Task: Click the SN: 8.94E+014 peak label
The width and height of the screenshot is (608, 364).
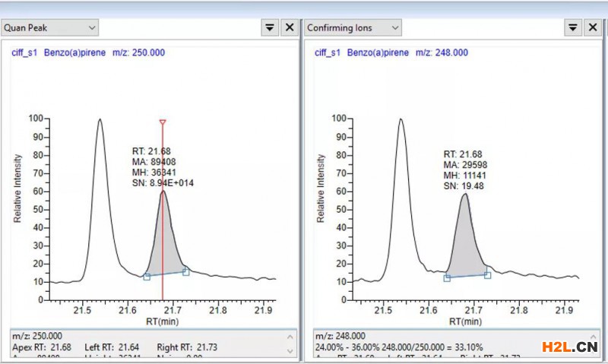Action: (x=163, y=182)
